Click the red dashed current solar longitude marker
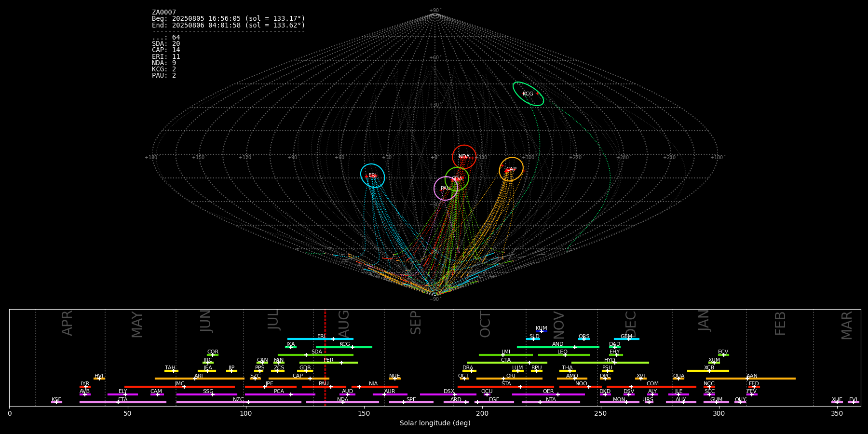The width and height of the screenshot is (868, 434). tap(325, 357)
